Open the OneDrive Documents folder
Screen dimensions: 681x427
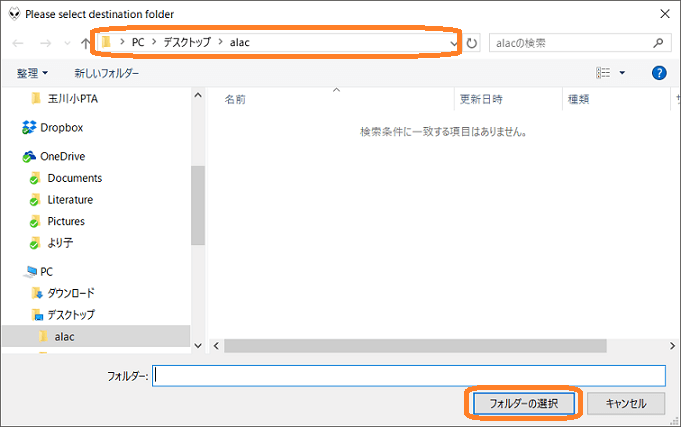75,178
